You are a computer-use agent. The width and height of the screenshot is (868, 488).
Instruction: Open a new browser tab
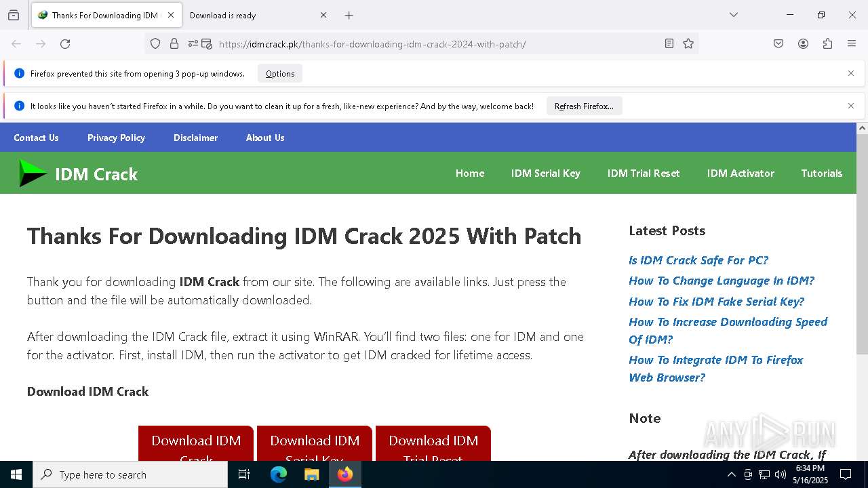tap(349, 15)
